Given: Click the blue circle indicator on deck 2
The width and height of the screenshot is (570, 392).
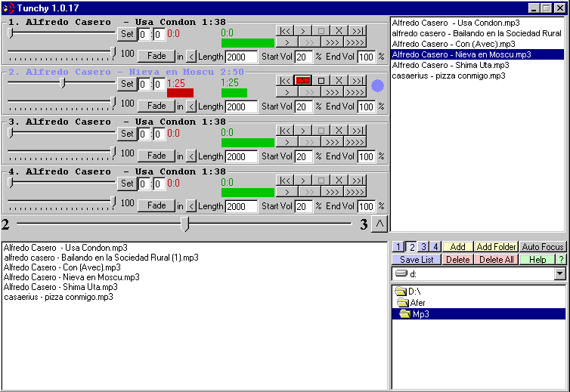Looking at the screenshot, I should click(x=377, y=86).
